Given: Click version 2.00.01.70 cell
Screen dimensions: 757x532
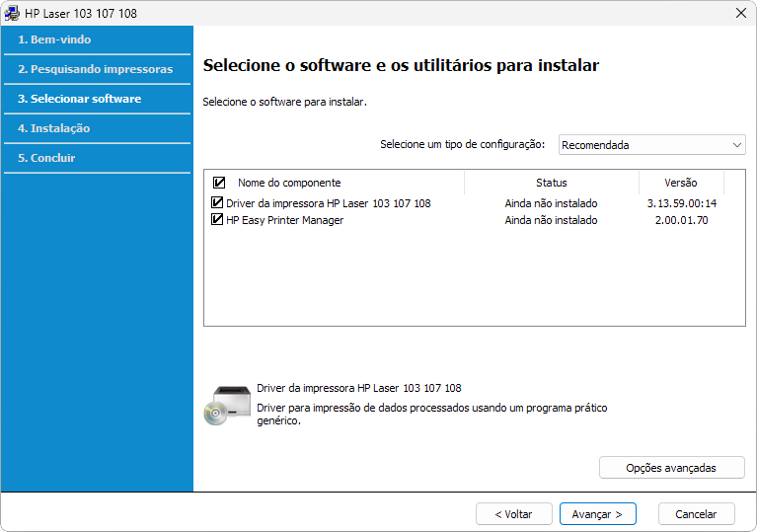Looking at the screenshot, I should point(682,220).
